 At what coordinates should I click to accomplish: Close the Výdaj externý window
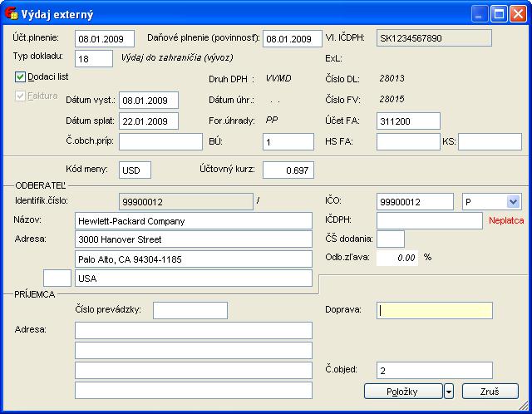click(518, 14)
